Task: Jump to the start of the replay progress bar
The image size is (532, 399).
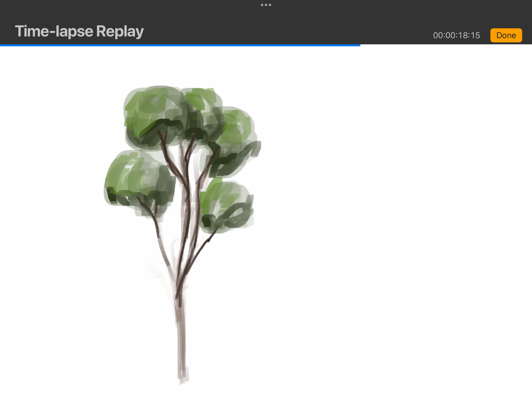Action: coord(1,45)
